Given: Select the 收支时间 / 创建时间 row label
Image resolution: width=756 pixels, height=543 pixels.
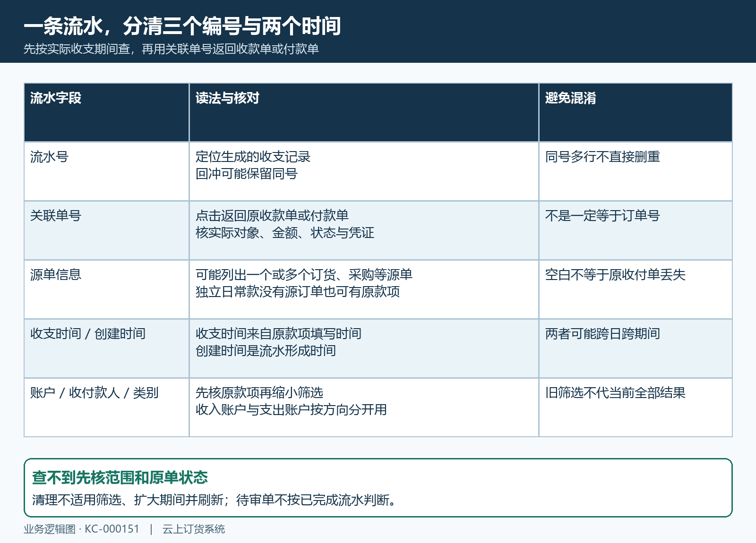Looking at the screenshot, I should 88,334.
